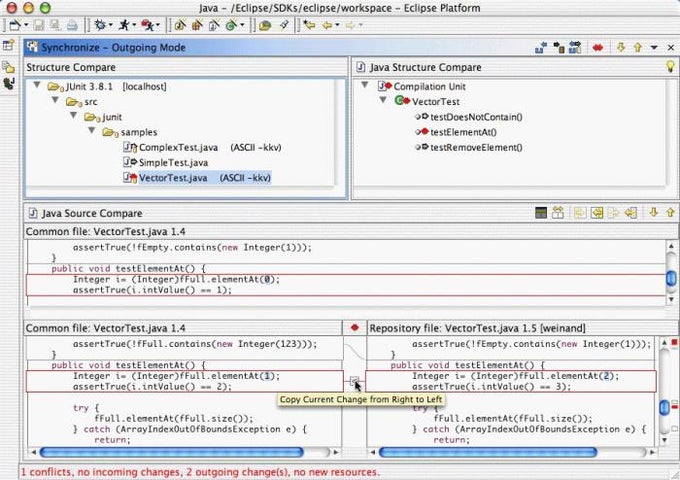The width and height of the screenshot is (680, 480).
Task: Open the Debug dropdown arrow
Action: click(110, 25)
